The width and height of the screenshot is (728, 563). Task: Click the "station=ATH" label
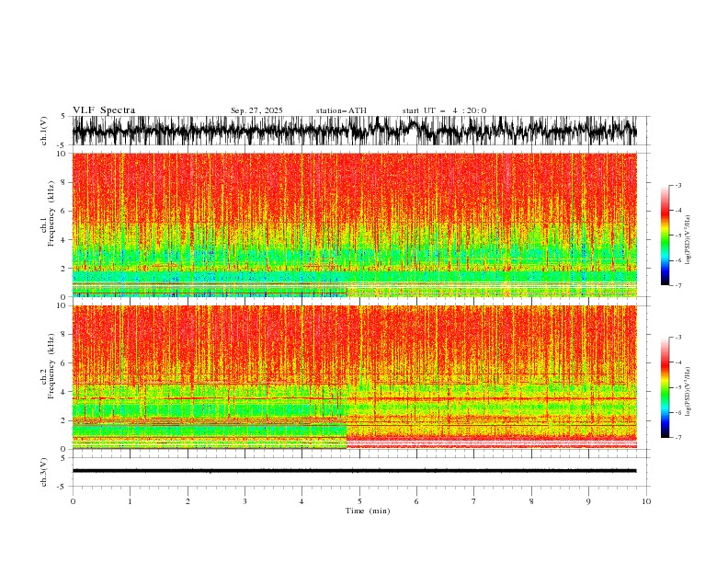click(x=341, y=110)
